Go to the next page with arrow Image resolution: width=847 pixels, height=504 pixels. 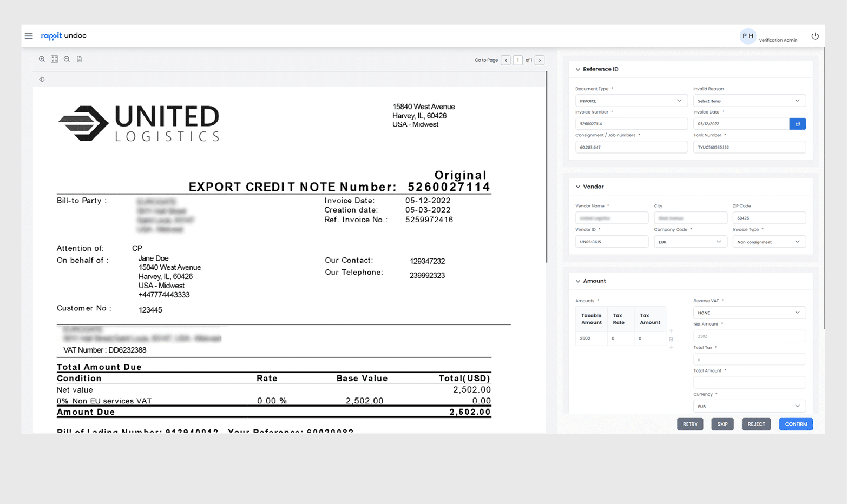pos(539,60)
